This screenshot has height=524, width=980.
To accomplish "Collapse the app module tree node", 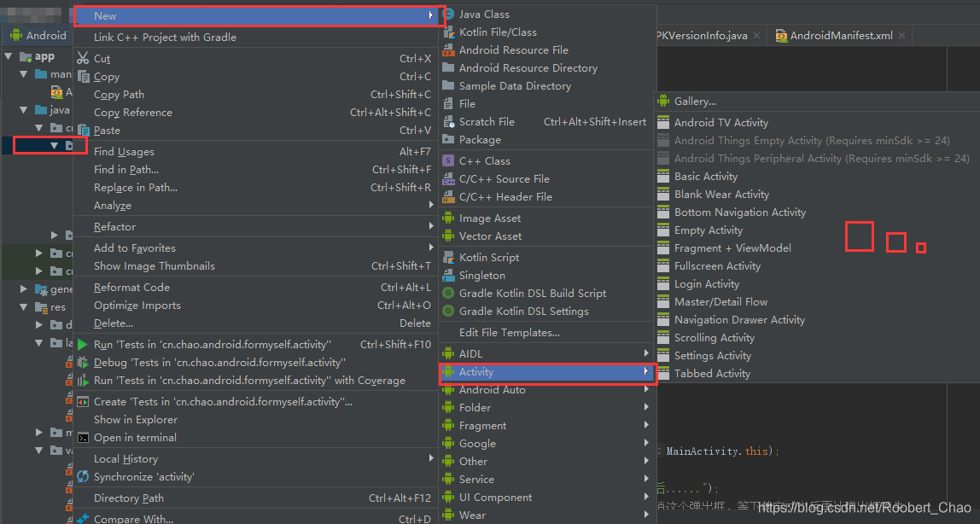I will (x=9, y=57).
